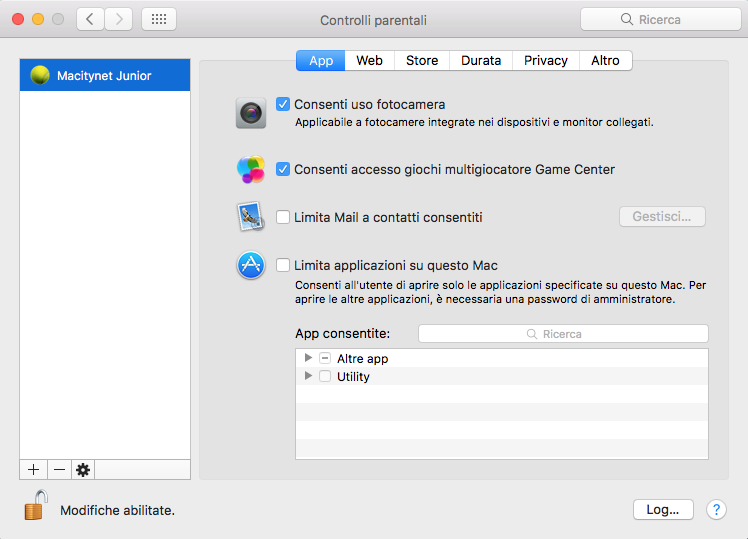Screen dimensions: 748x539
Task: Enable Limita Mail a contatti consentiti
Action: coord(283,217)
